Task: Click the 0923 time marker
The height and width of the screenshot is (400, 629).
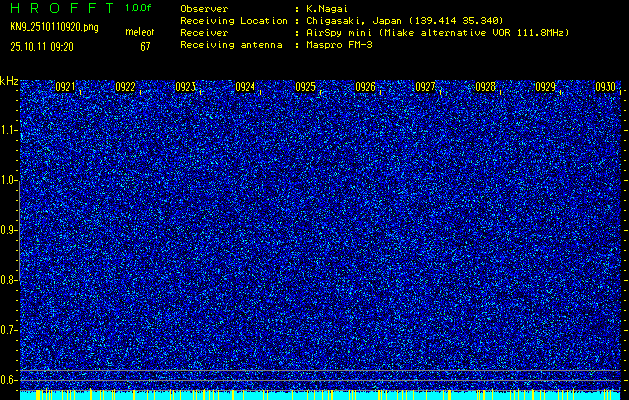Action: (185, 87)
